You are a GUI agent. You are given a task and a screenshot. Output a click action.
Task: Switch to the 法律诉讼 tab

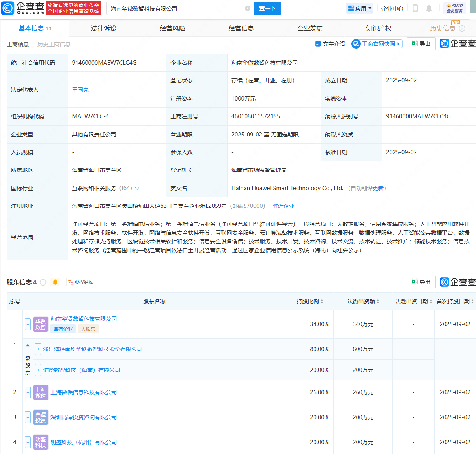[x=104, y=28]
